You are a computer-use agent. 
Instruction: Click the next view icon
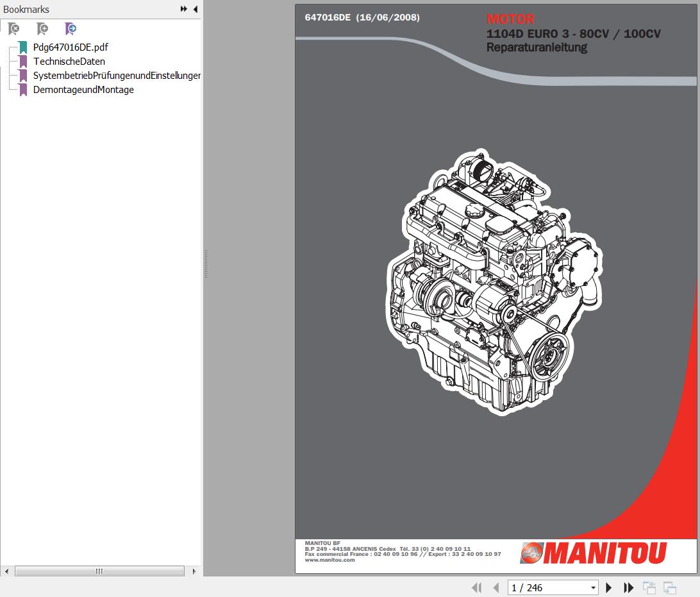pos(670,587)
